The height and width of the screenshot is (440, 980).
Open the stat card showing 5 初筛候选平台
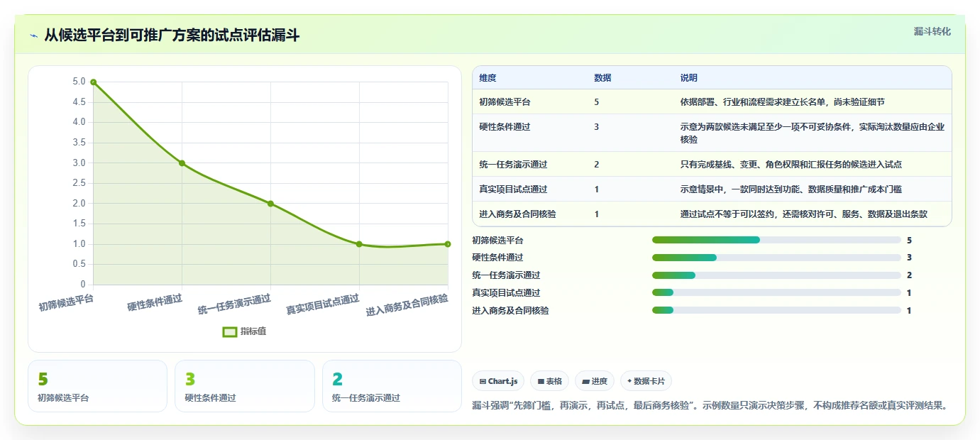coord(97,386)
